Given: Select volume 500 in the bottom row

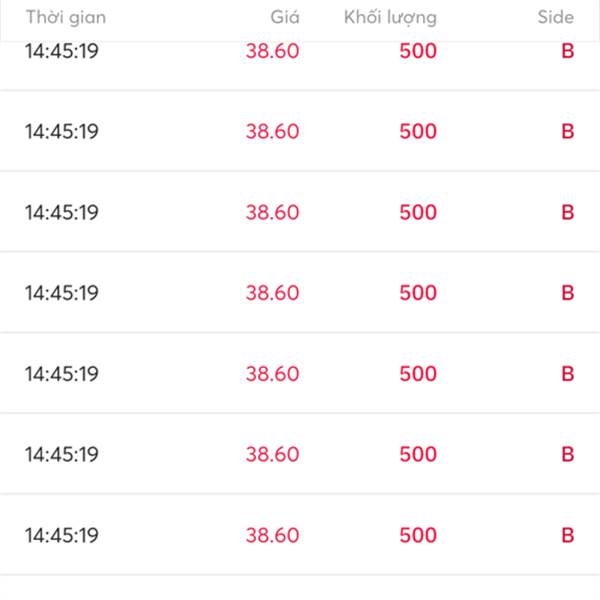Looking at the screenshot, I should click(418, 535).
